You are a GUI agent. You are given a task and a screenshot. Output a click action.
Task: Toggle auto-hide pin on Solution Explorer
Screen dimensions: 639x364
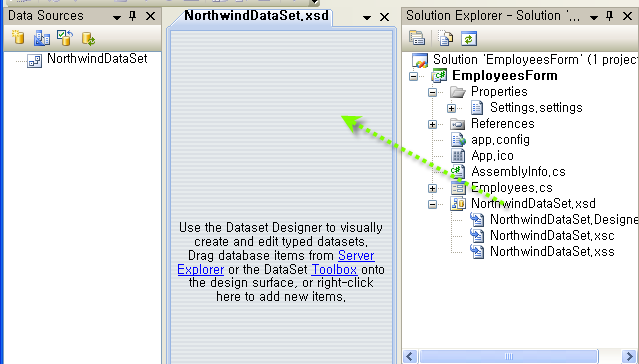[x=610, y=16]
